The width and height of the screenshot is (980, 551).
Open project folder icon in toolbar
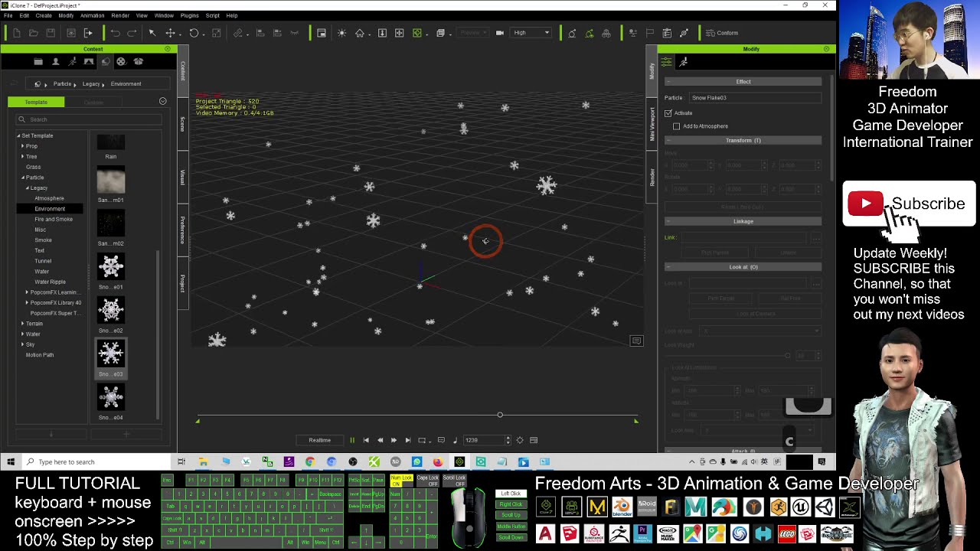[x=34, y=33]
